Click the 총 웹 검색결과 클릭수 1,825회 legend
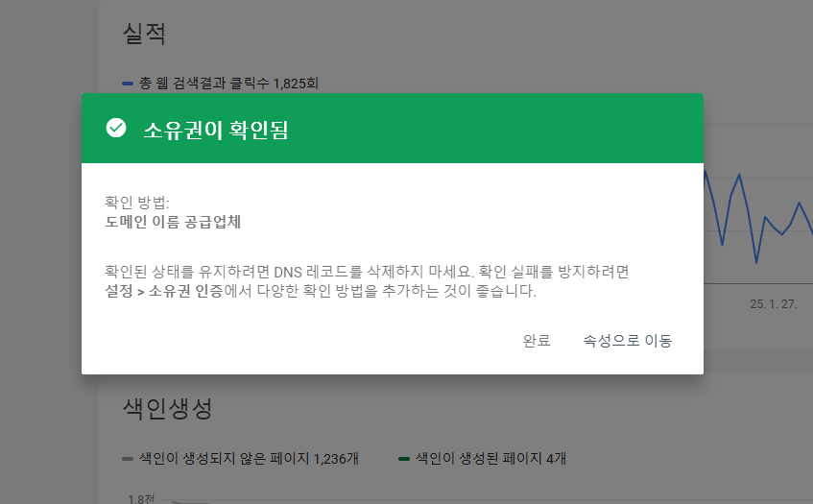 221,83
